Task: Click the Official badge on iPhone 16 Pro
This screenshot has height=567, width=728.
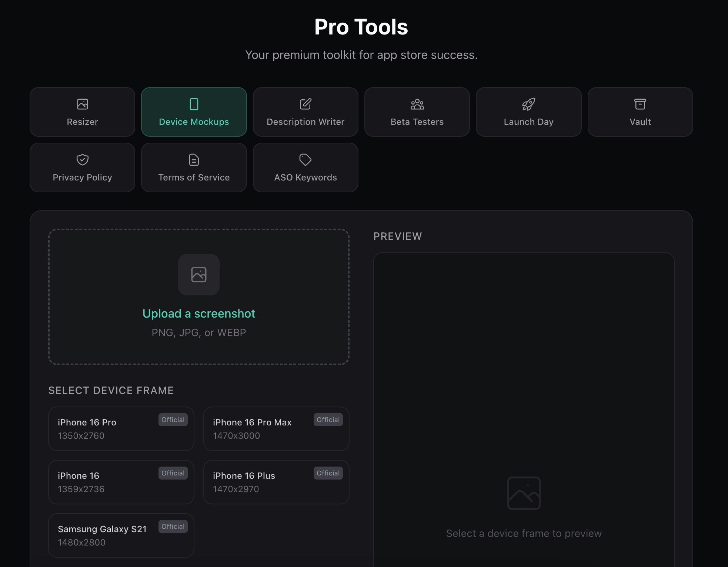Action: [173, 420]
